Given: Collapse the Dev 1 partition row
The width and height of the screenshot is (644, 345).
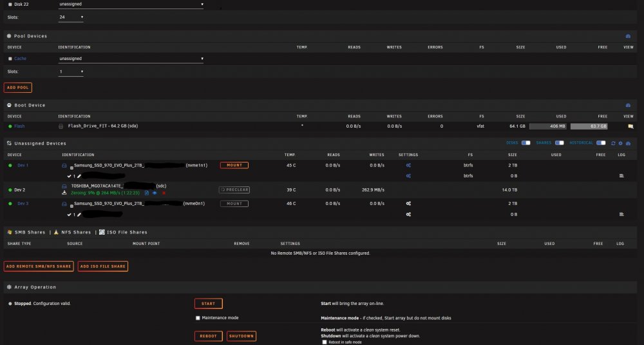Looking at the screenshot, I should click(x=71, y=168).
